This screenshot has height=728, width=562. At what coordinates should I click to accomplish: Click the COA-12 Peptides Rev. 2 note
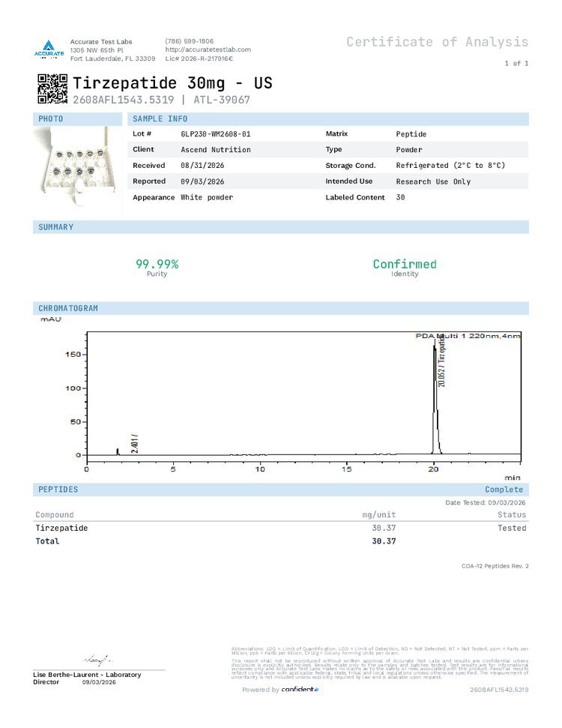(x=495, y=566)
